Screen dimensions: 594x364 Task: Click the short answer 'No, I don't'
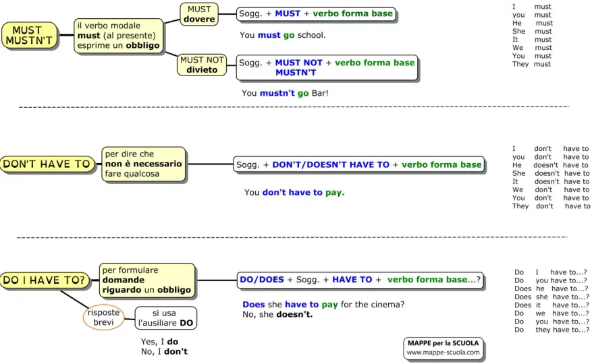click(x=164, y=351)
